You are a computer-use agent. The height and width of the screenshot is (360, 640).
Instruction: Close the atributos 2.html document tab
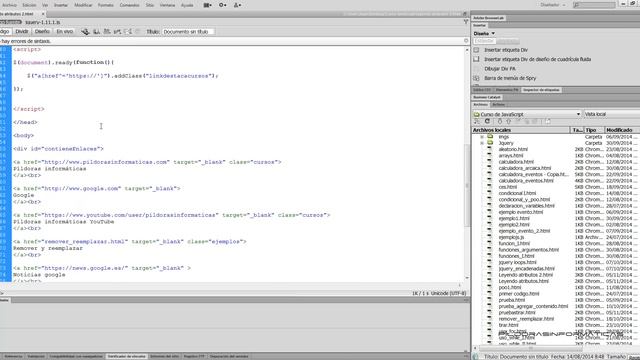click(43, 14)
